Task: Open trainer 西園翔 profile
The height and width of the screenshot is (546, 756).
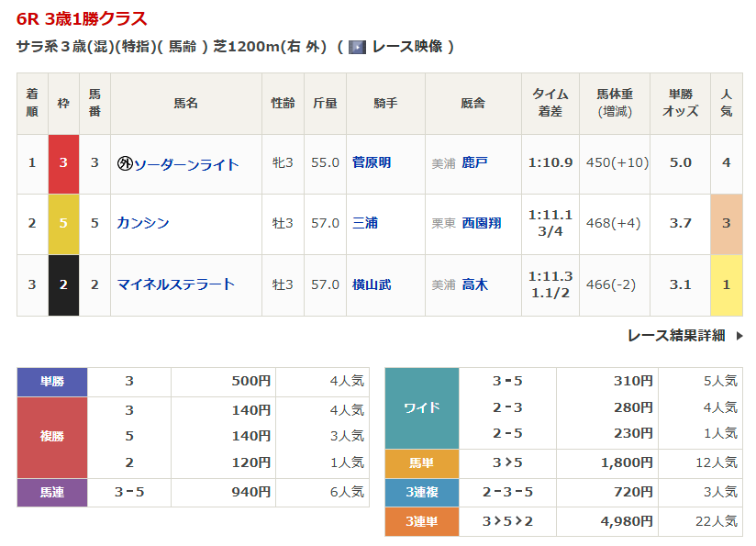Action: 481,223
